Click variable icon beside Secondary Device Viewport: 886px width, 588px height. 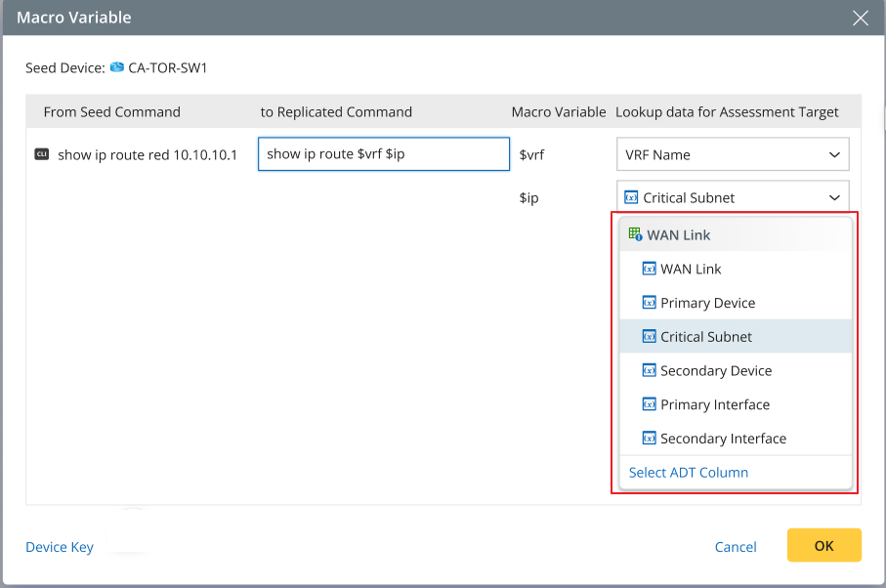point(649,370)
